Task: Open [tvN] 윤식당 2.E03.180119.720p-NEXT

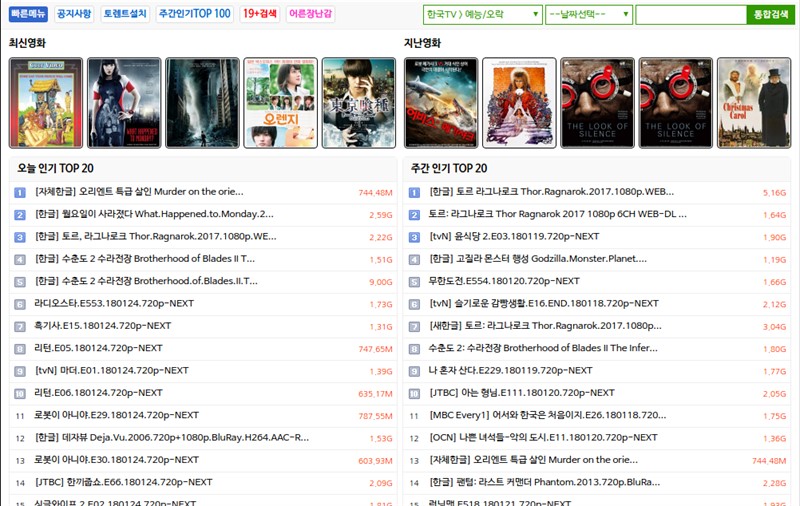Action: coord(514,237)
